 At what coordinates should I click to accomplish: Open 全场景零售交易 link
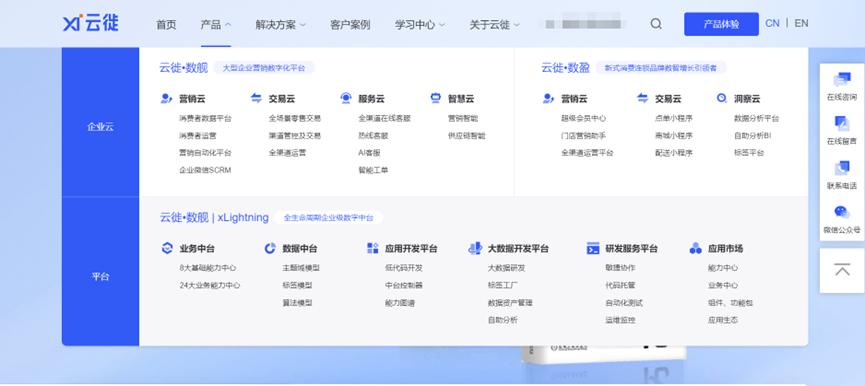tap(295, 118)
